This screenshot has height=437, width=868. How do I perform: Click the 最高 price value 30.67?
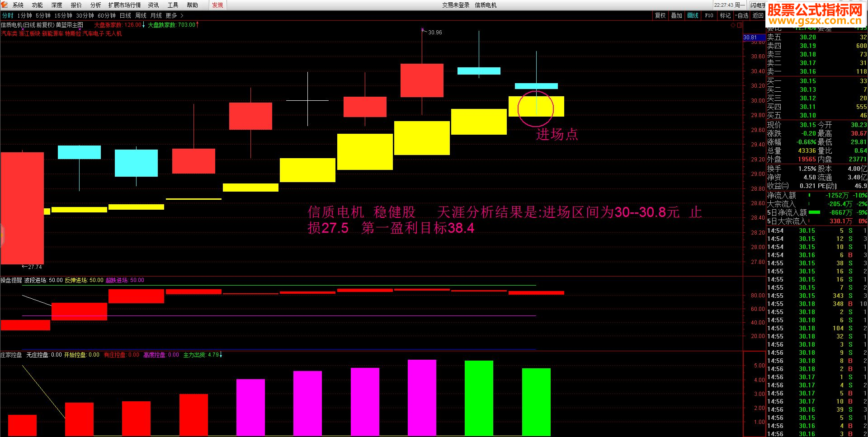(x=859, y=133)
